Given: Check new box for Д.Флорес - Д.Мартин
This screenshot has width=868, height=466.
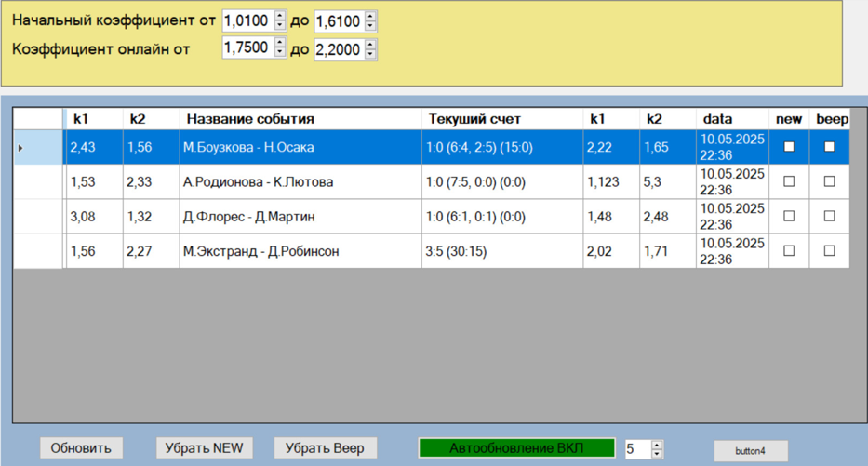Looking at the screenshot, I should click(x=789, y=217).
